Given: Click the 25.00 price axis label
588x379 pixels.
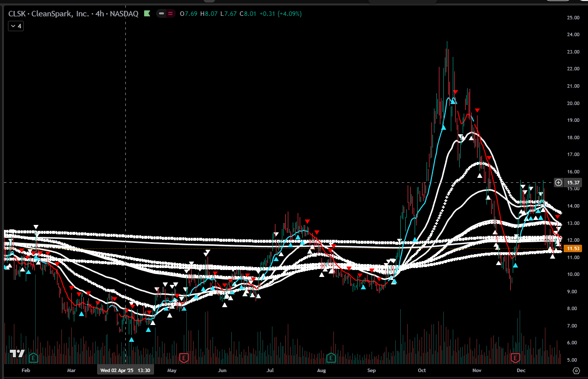Looking at the screenshot, I should click(573, 18).
